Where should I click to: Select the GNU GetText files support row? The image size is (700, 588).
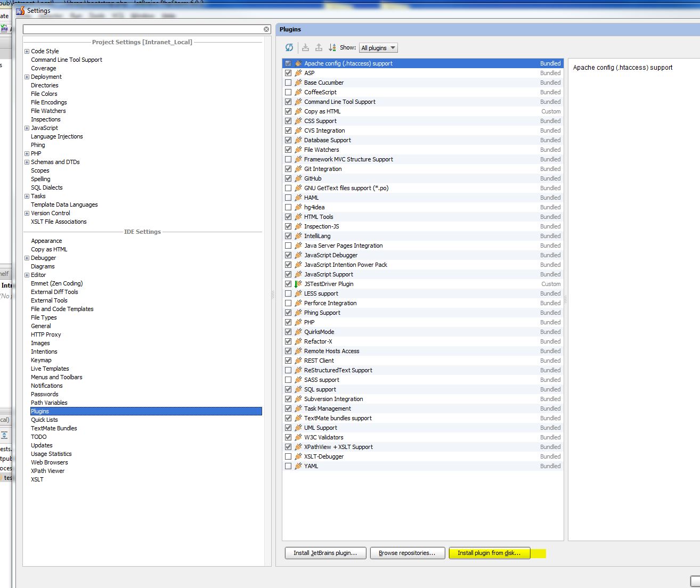point(422,188)
